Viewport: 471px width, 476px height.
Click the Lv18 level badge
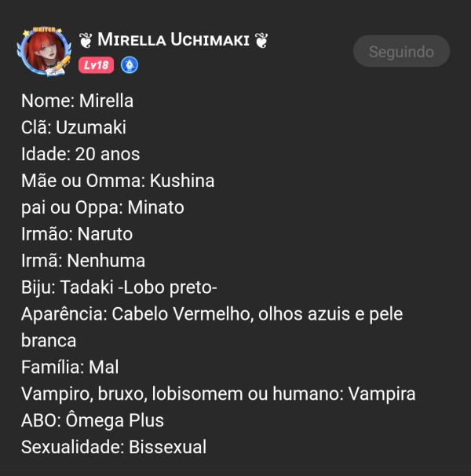click(x=96, y=65)
